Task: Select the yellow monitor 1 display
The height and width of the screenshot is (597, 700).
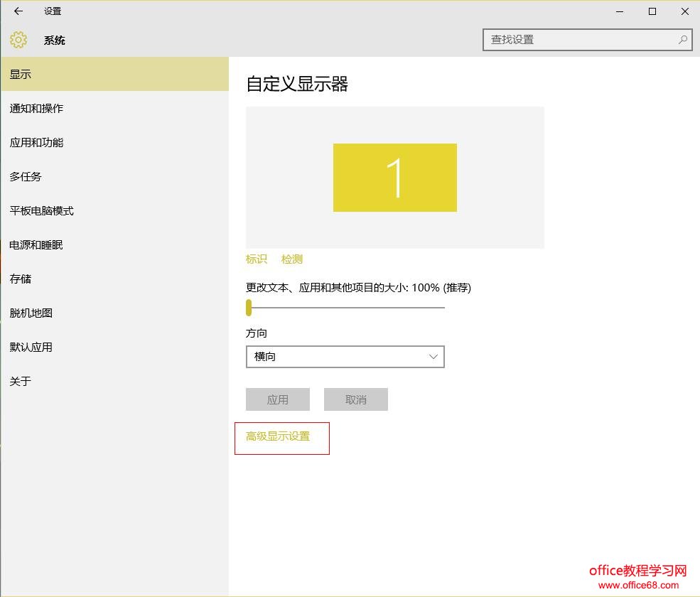Action: point(394,178)
